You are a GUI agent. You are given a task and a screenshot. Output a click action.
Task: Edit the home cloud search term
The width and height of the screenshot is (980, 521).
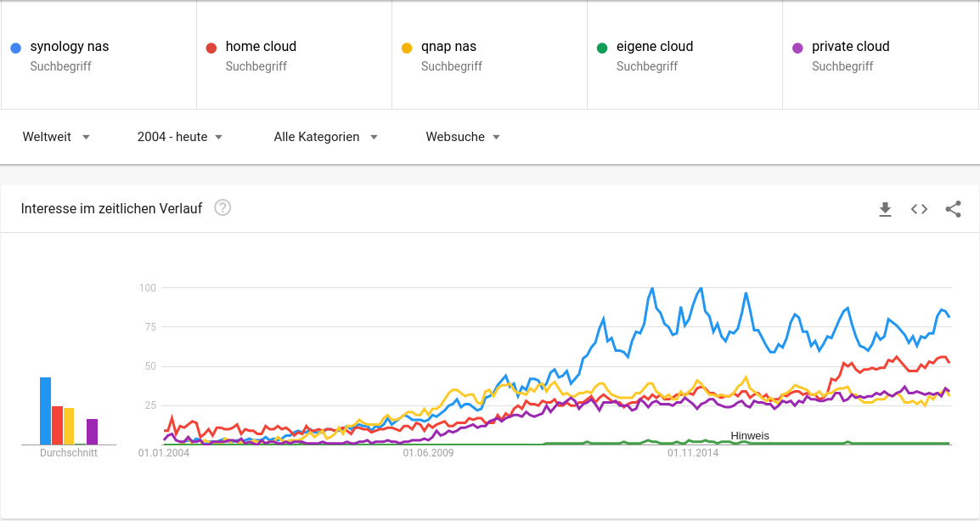pyautogui.click(x=261, y=47)
